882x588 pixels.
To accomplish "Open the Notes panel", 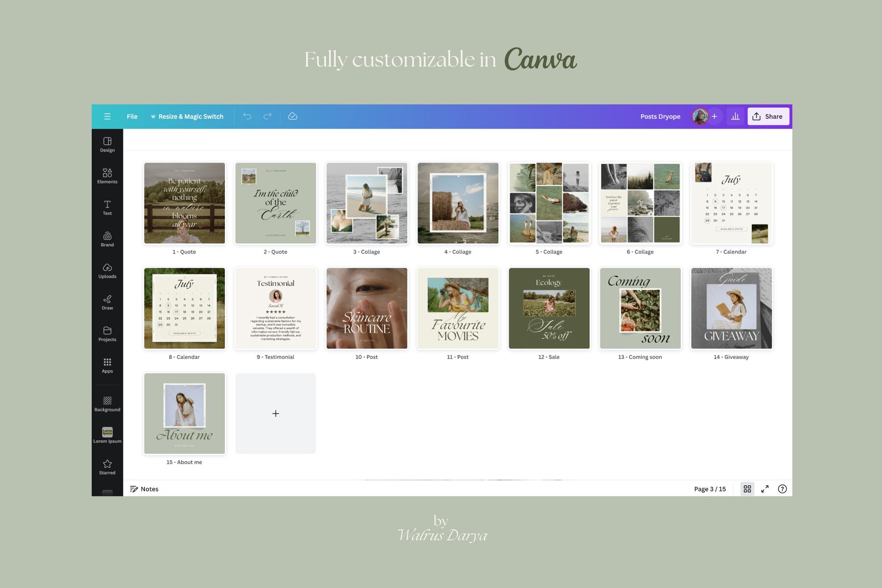I will click(x=145, y=489).
